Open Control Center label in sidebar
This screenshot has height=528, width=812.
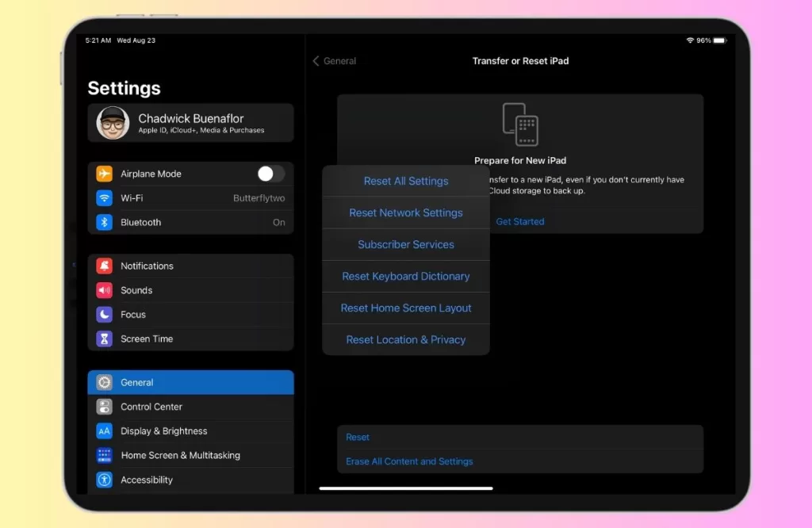pyautogui.click(x=151, y=407)
